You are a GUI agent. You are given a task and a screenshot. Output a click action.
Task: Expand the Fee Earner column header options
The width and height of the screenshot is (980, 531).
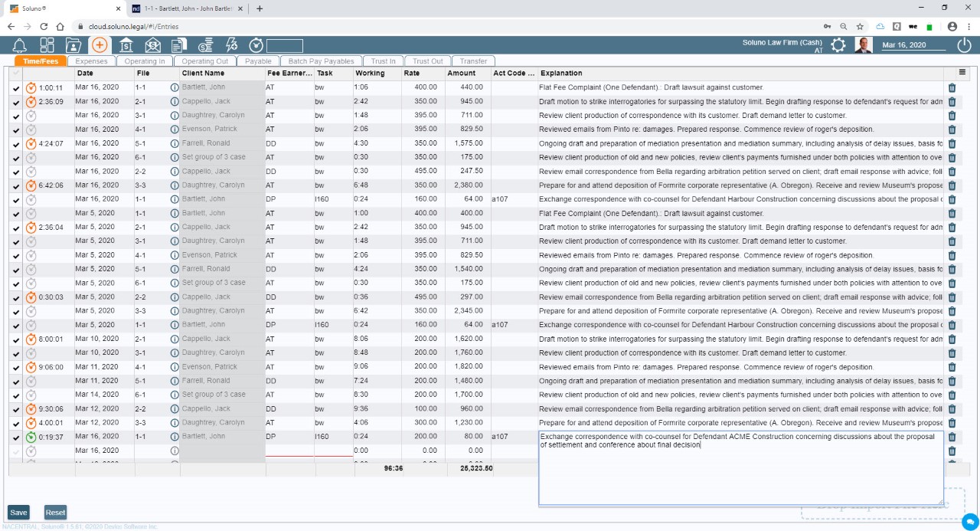click(x=291, y=73)
